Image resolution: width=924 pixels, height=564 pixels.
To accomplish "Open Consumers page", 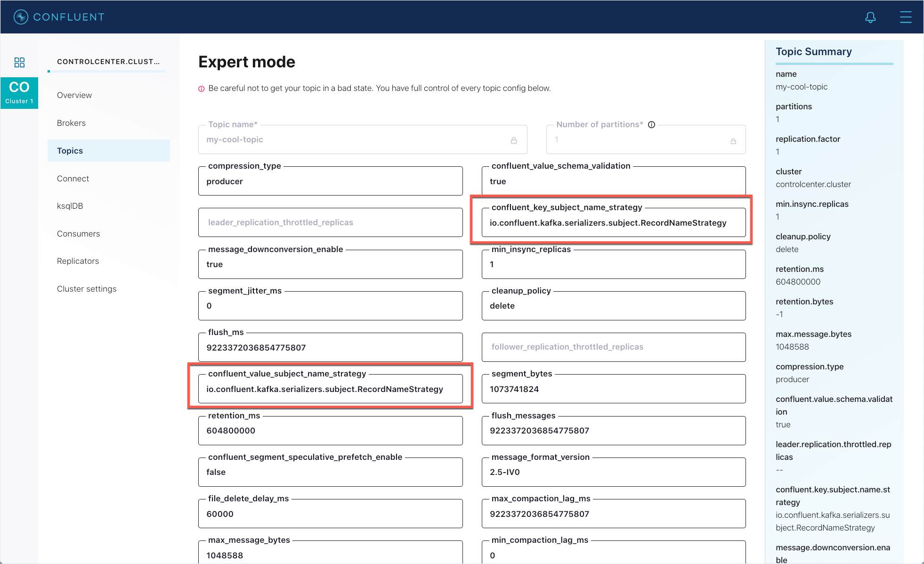I will pyautogui.click(x=78, y=234).
